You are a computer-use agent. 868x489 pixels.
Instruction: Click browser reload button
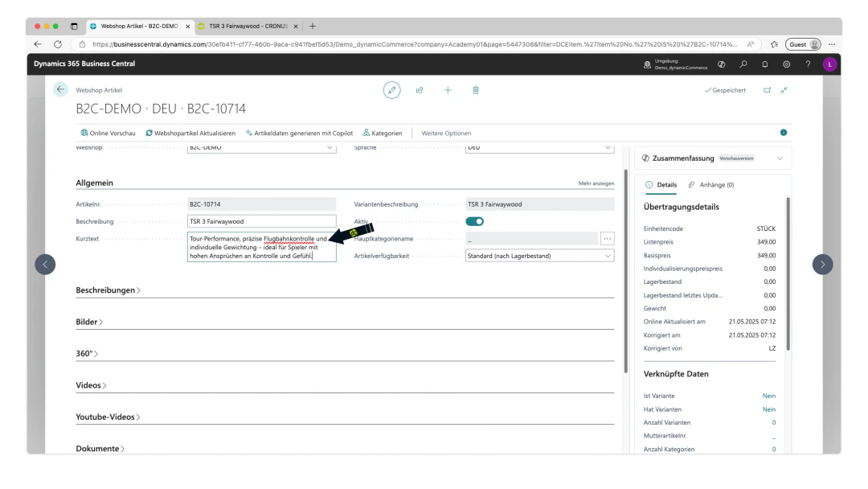pos(58,44)
